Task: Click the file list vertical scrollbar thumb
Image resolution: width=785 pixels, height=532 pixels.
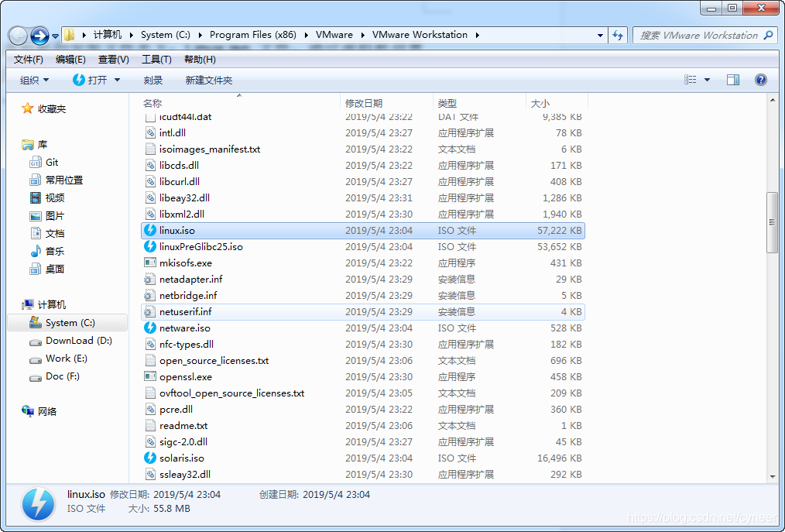Action: (772, 222)
